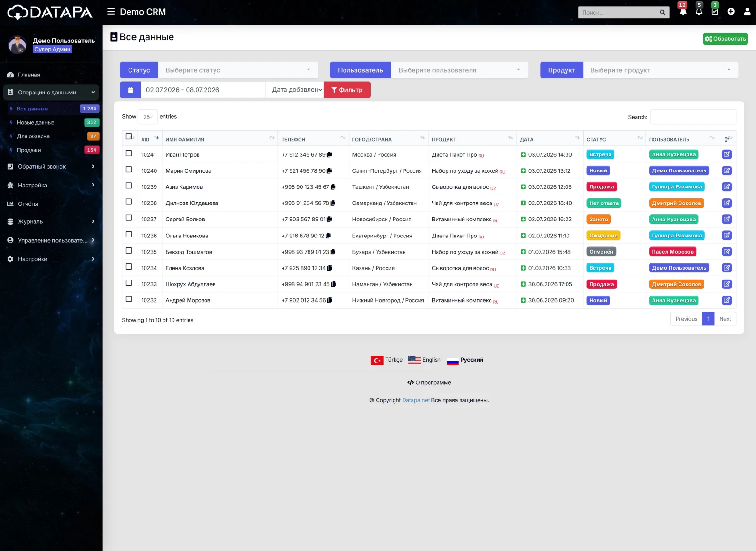Click the DATAPA cloud logo
Screen dimensions: 756x551
coord(50,12)
